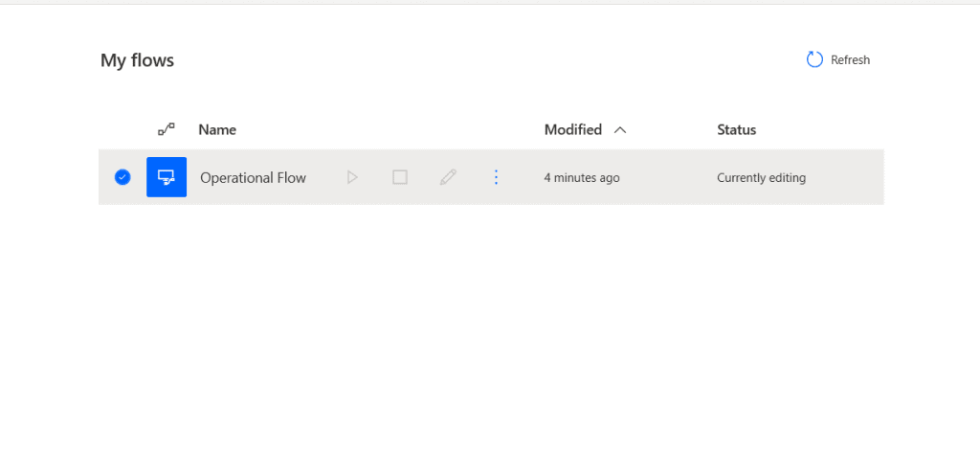The width and height of the screenshot is (980, 476).
Task: Click the Status column header
Action: point(736,129)
